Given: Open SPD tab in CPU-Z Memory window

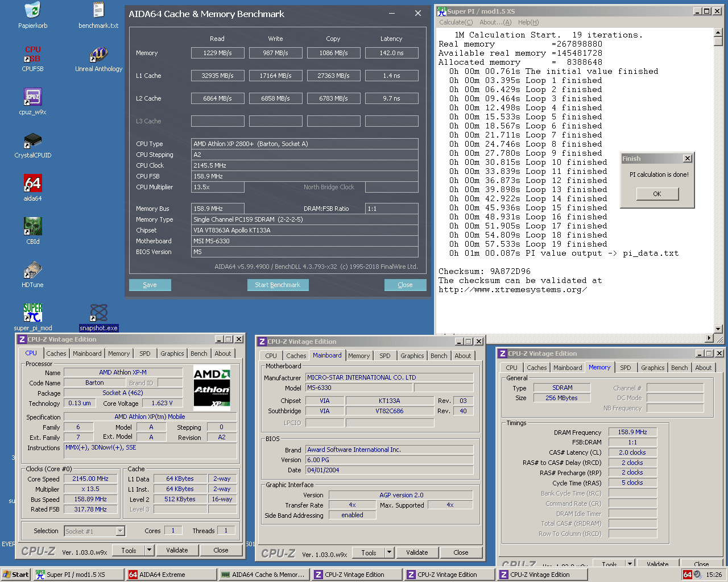Looking at the screenshot, I should tap(626, 368).
